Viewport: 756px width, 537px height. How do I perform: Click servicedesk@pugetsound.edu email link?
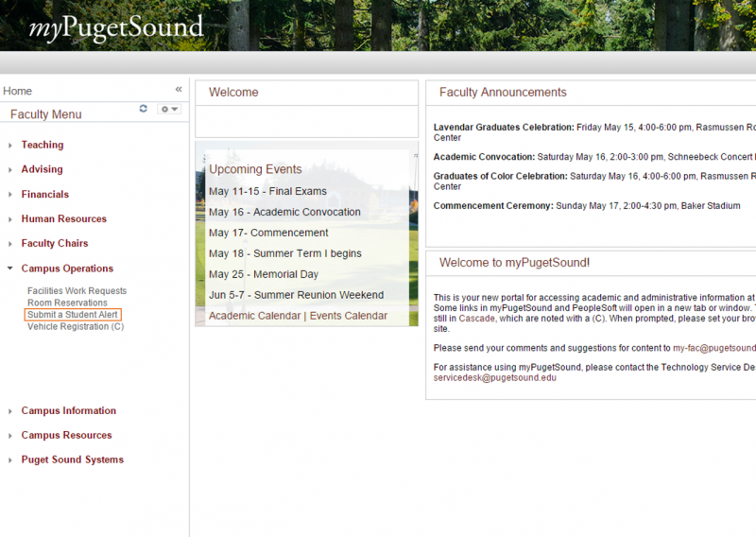point(494,378)
